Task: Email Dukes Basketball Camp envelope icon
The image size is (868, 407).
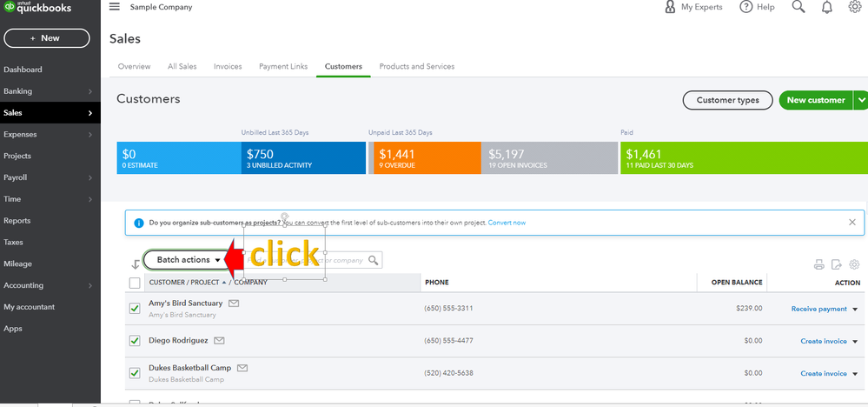Action: [x=242, y=368]
